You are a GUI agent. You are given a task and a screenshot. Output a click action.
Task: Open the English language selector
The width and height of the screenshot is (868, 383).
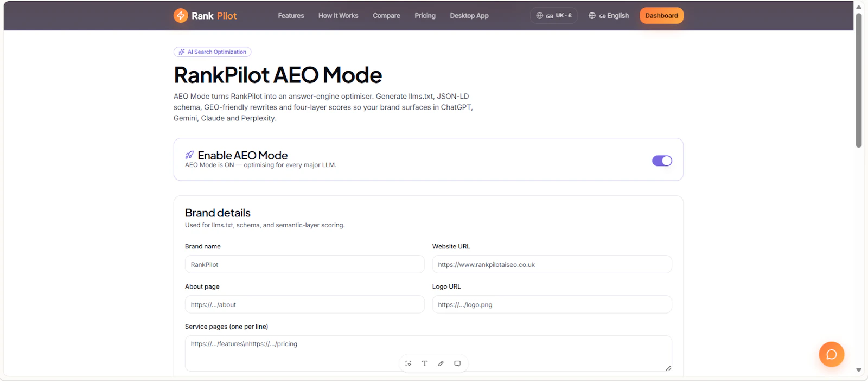[x=609, y=16]
